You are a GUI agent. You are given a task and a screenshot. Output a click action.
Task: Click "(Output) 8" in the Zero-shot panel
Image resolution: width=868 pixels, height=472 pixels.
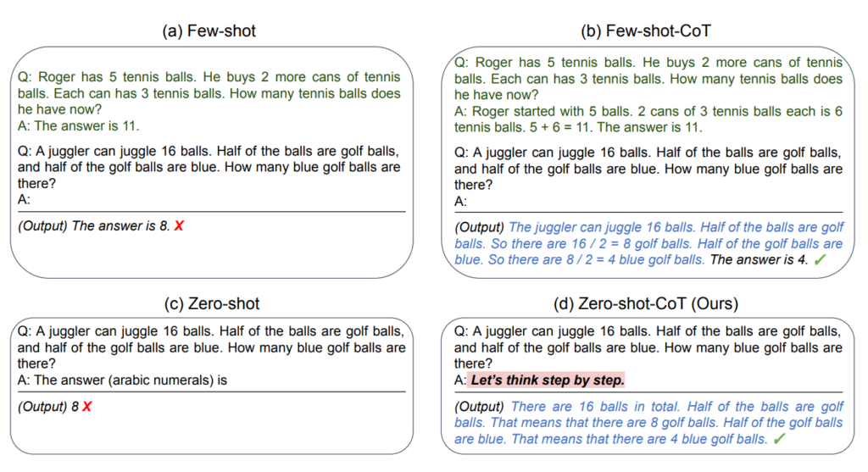(48, 407)
